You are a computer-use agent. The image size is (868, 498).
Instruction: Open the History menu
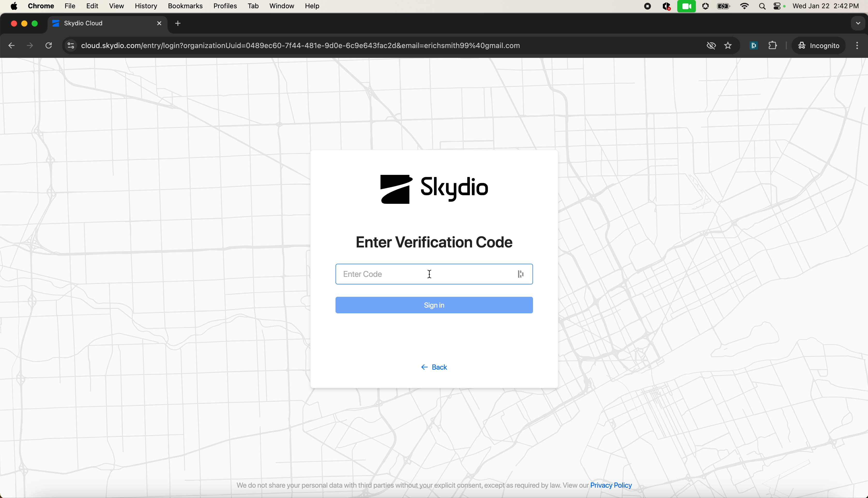point(146,6)
